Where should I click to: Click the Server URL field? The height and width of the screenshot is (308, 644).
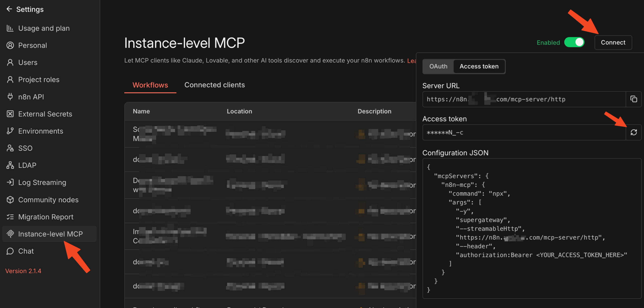tap(524, 99)
